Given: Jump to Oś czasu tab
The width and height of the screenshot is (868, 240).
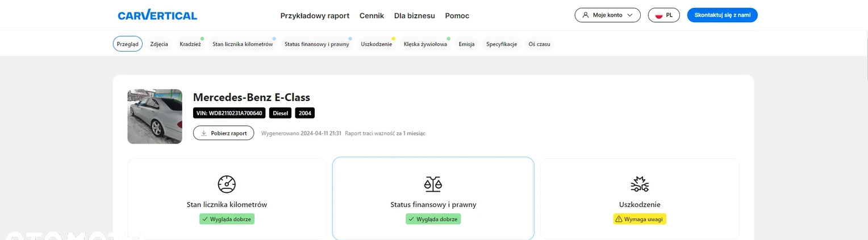Looking at the screenshot, I should (x=539, y=44).
